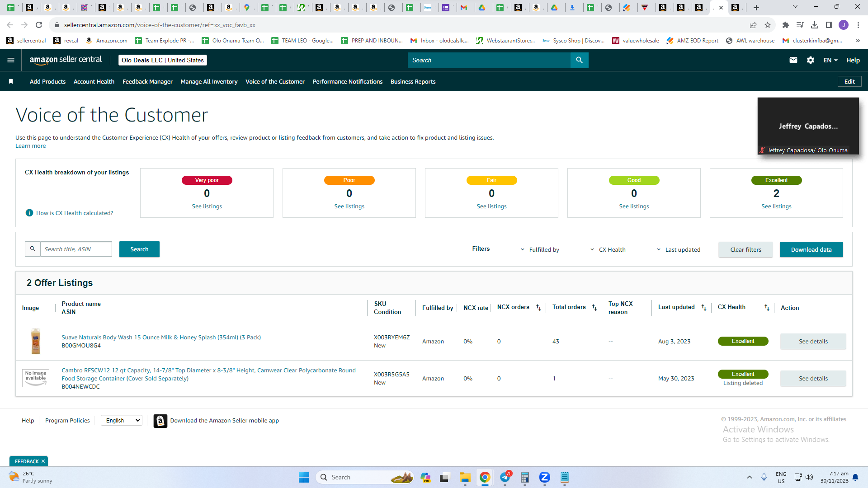Viewport: 868px width, 488px height.
Task: Open Zoom from the taskbar
Action: tap(544, 477)
